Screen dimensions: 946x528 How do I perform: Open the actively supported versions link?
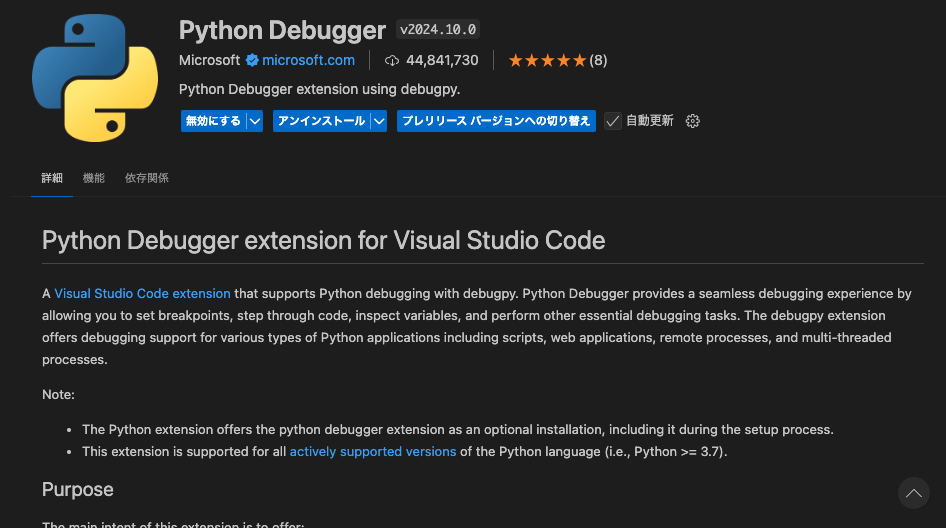click(x=373, y=451)
